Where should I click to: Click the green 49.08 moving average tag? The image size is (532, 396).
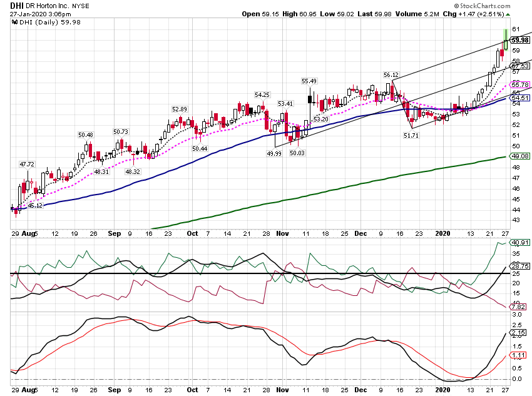[x=519, y=156]
